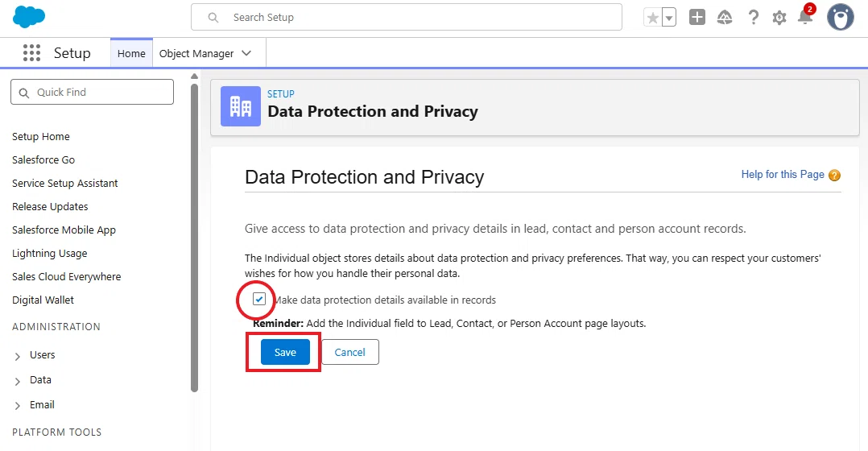868x451 pixels.
Task: Open the Salesforce Help question mark
Action: 753,18
